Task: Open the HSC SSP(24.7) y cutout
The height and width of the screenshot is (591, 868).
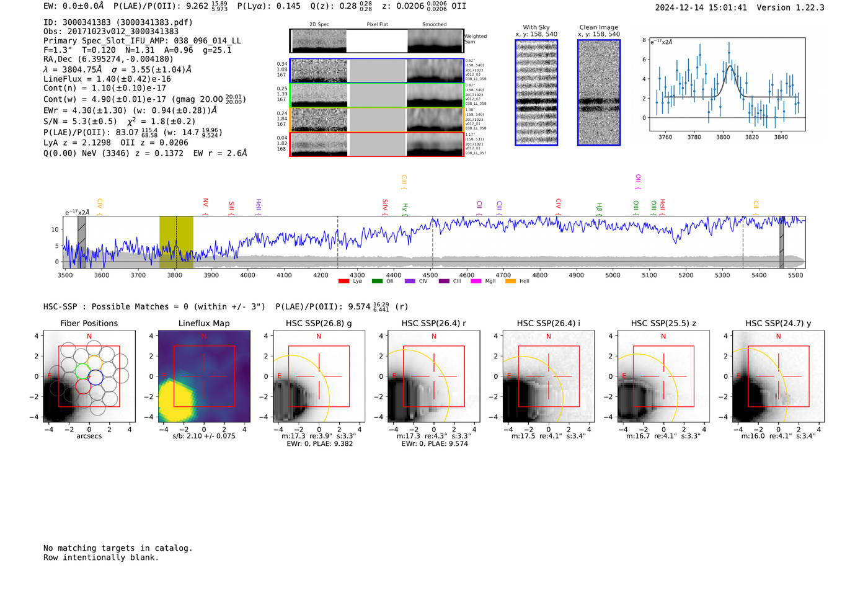Action: [x=778, y=376]
